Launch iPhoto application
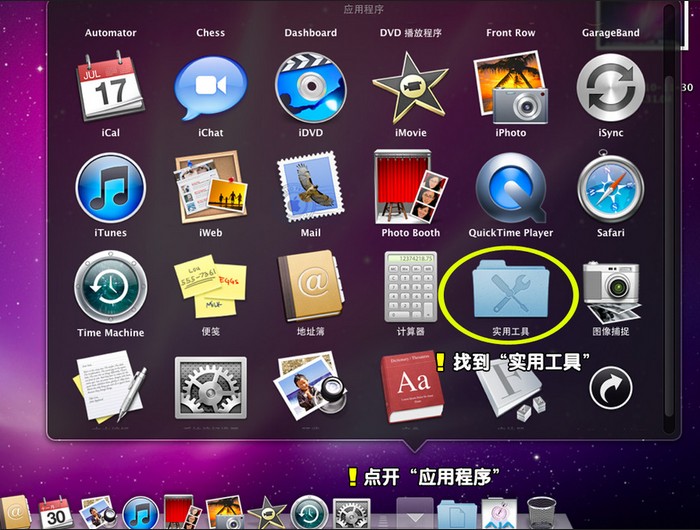Screen dimensions: 700x530 (x=510, y=88)
